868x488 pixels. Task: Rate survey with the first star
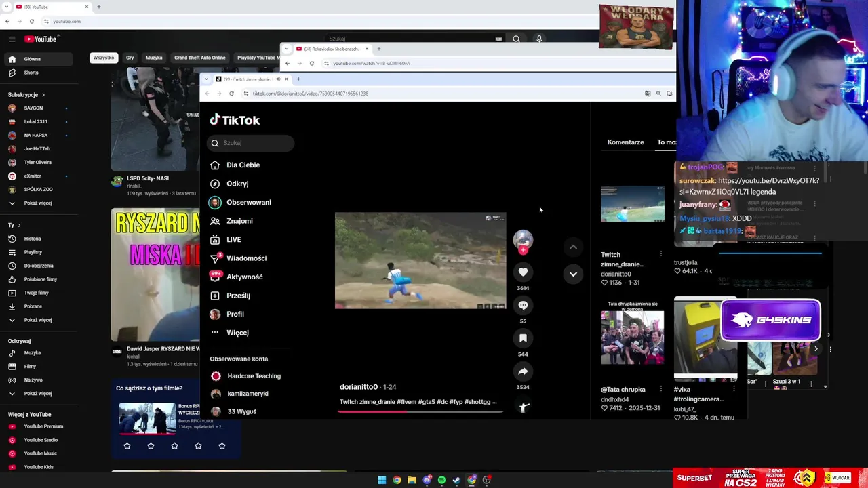click(x=127, y=446)
